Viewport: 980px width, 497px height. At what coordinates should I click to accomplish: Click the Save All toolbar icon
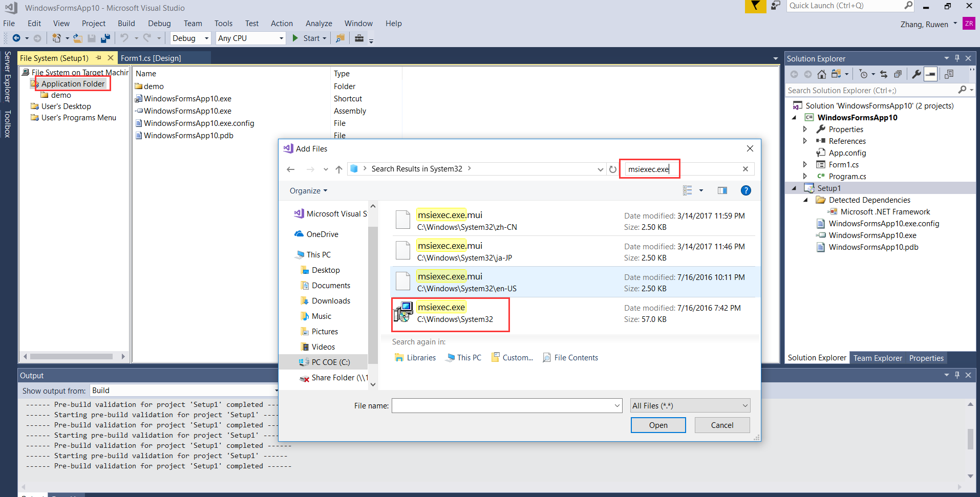[x=105, y=38]
